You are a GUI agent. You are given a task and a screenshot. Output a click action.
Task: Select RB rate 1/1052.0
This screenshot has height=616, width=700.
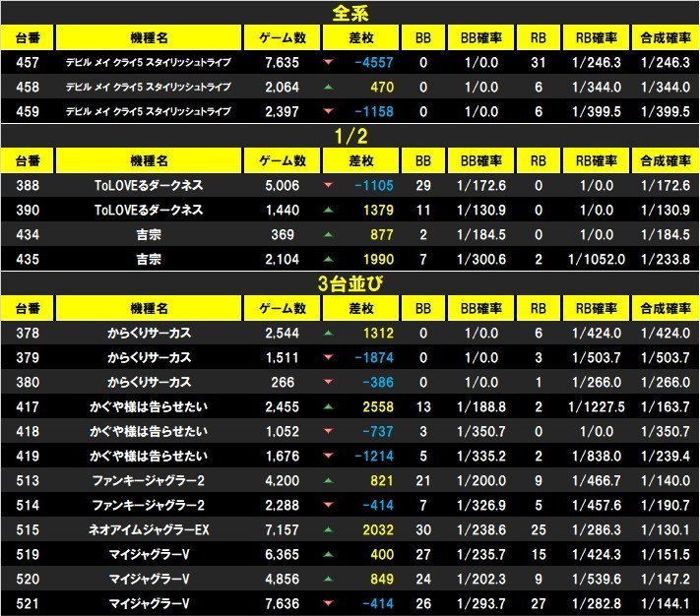pos(597,259)
